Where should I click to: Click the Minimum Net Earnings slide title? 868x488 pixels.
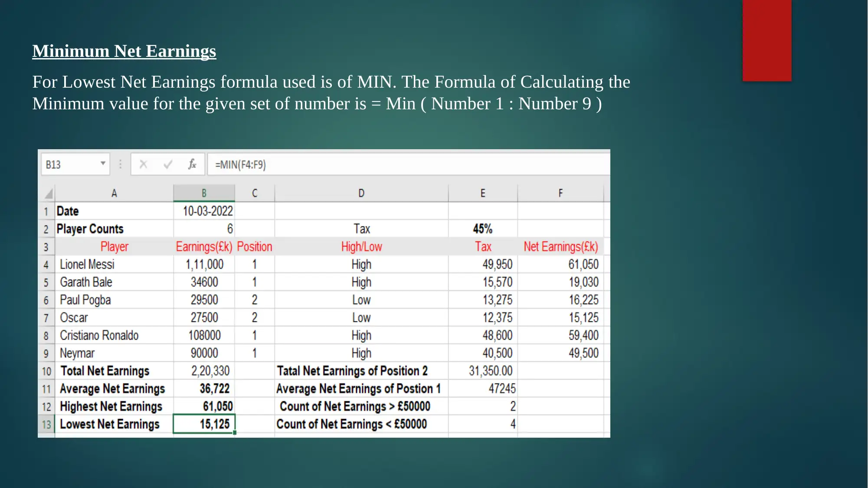pos(124,52)
